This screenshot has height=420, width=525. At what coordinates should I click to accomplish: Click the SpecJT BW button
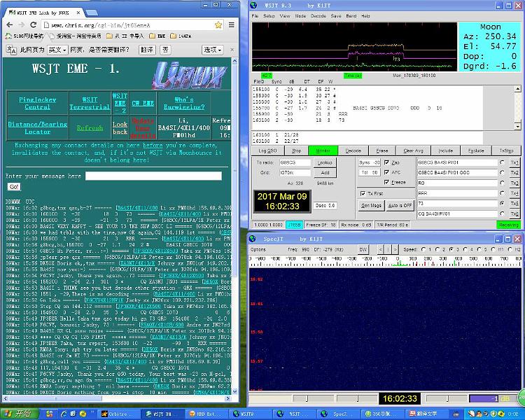363,249
